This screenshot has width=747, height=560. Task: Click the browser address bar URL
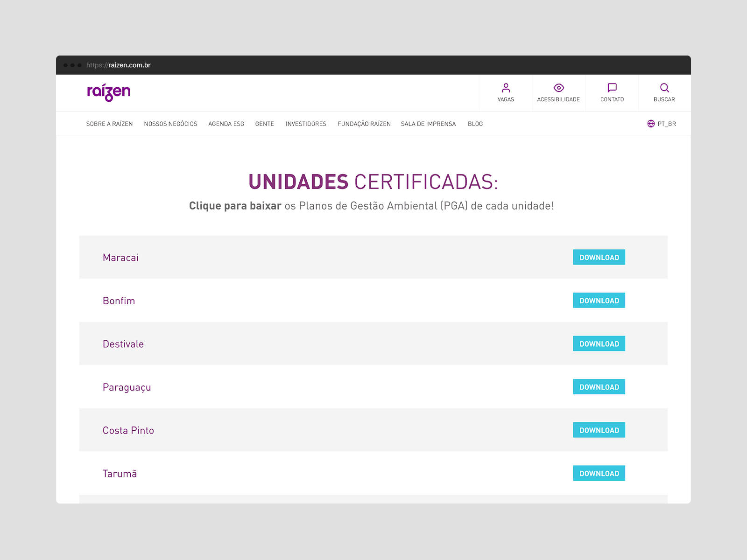coord(119,65)
